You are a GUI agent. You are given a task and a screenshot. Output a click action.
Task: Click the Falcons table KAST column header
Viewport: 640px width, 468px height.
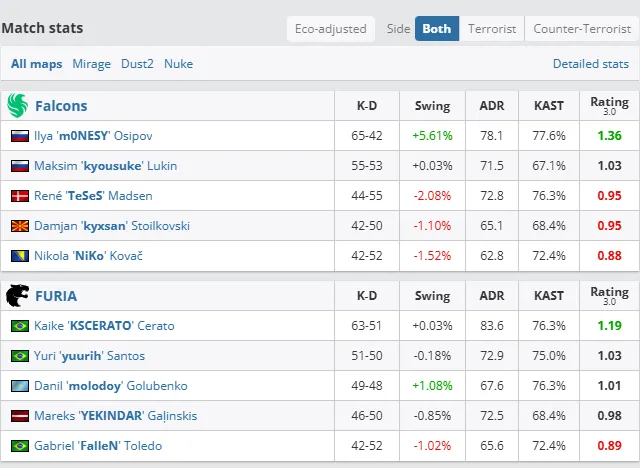549,106
